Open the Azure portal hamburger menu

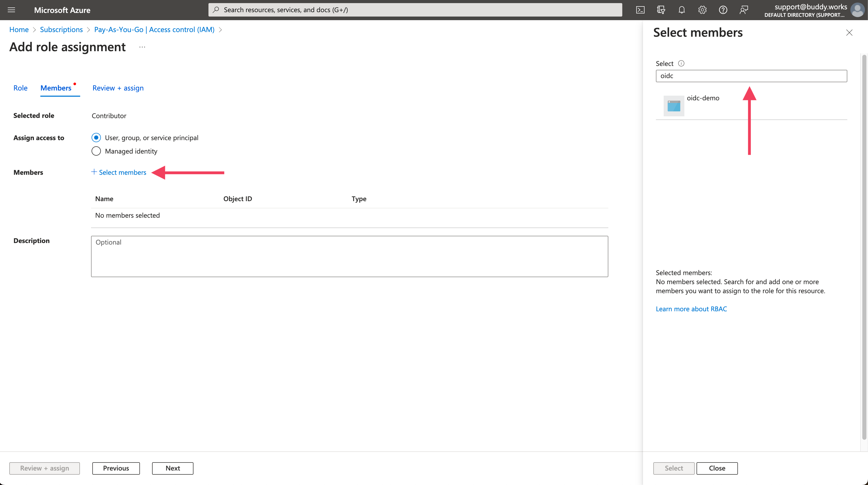pyautogui.click(x=11, y=10)
